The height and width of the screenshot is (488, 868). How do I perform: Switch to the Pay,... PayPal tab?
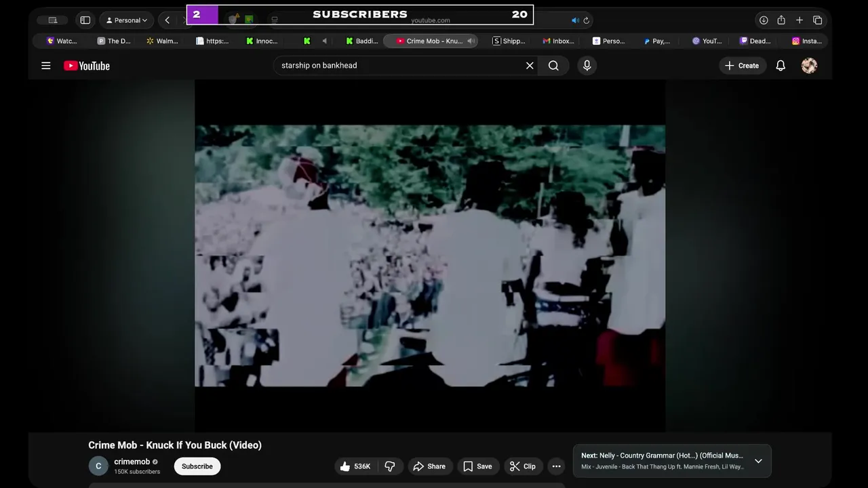click(x=656, y=41)
